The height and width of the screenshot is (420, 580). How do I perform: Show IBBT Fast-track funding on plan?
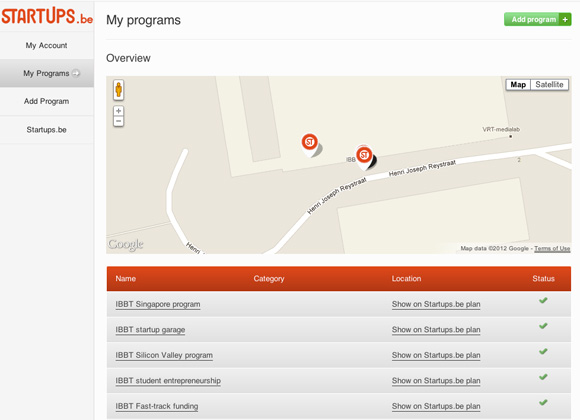click(x=436, y=406)
